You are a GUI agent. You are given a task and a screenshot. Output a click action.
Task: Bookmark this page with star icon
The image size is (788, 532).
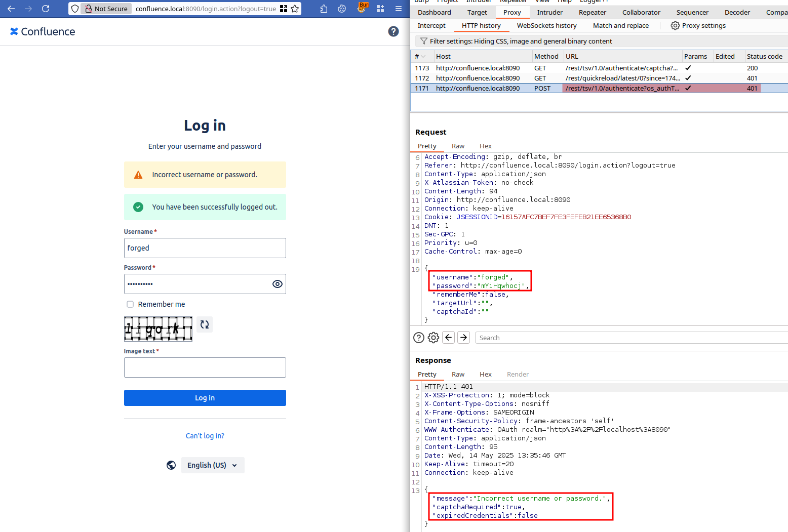pos(295,9)
